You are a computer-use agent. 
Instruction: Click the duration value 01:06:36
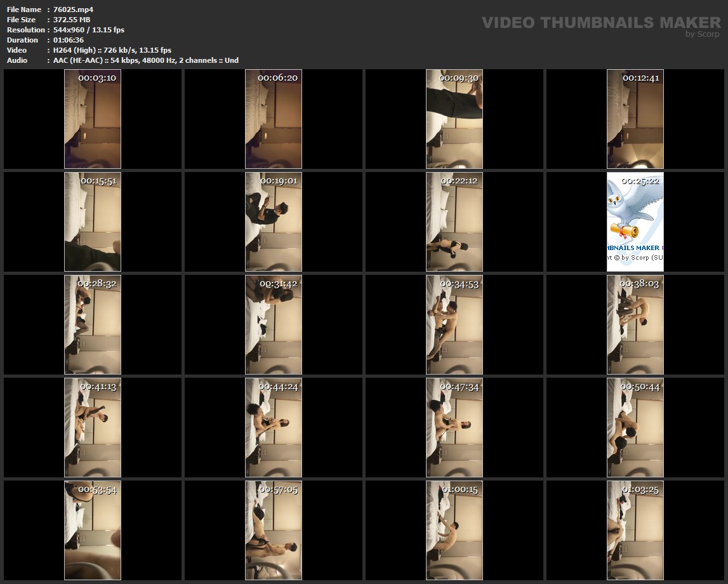coord(69,40)
